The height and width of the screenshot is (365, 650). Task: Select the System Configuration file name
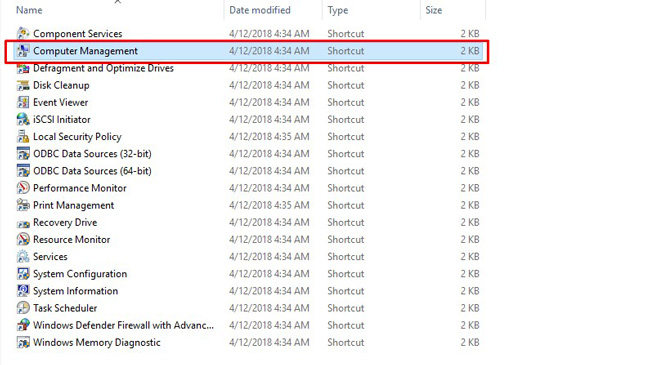click(80, 274)
